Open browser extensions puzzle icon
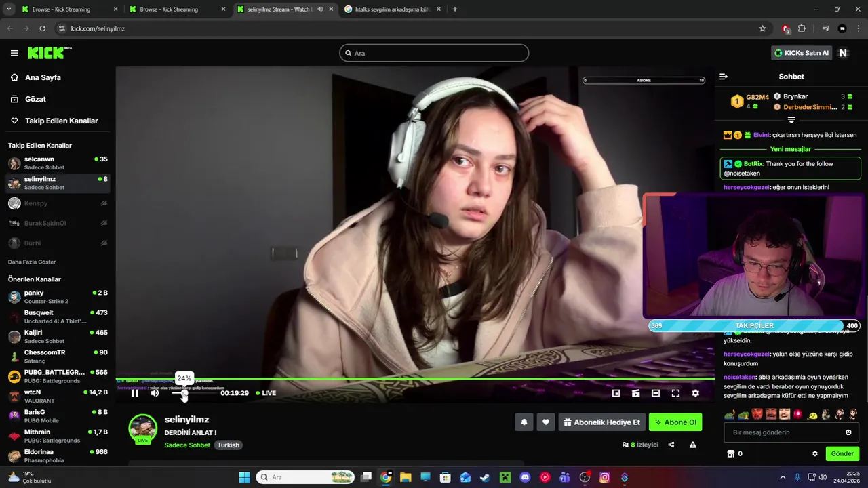Screen dimensions: 868x488 point(802,28)
